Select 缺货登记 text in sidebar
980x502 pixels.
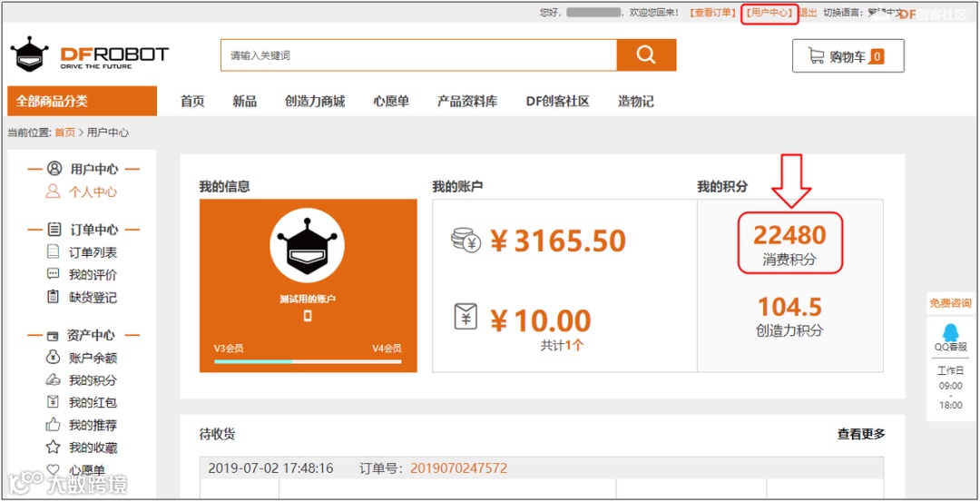[93, 298]
